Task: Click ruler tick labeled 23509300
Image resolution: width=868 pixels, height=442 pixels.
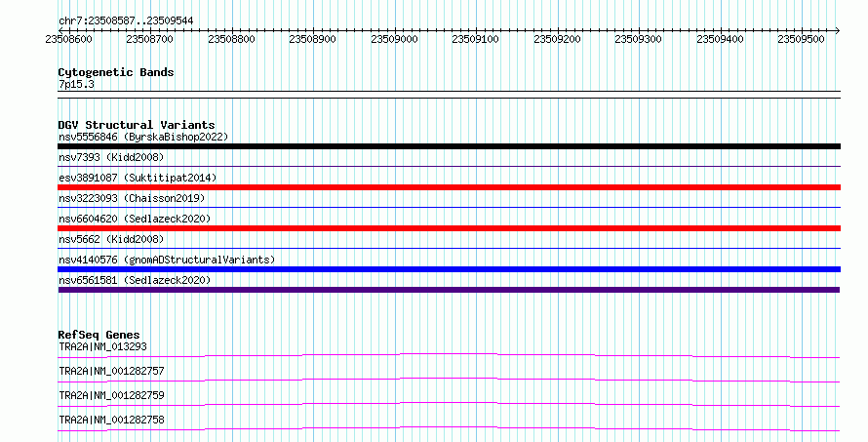Action: tap(638, 39)
